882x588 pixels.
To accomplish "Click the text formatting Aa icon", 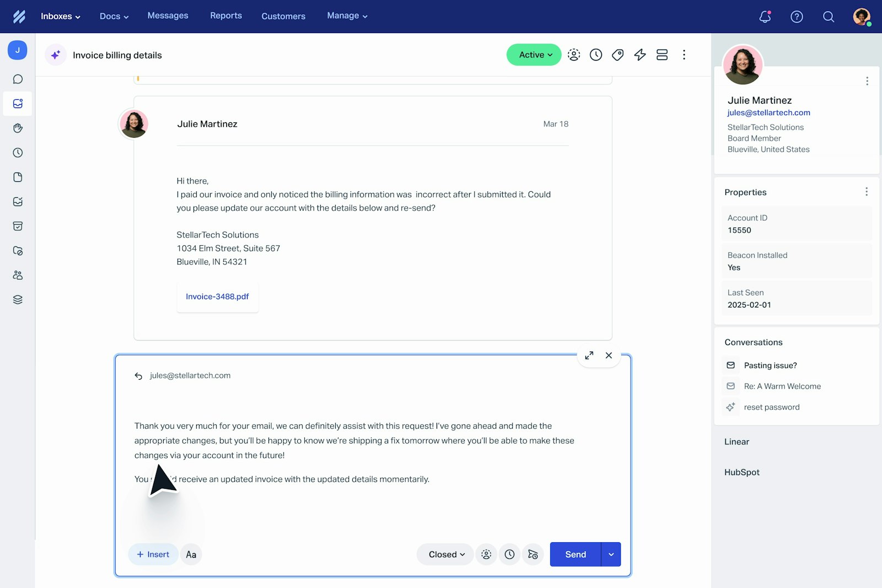I will 191,554.
